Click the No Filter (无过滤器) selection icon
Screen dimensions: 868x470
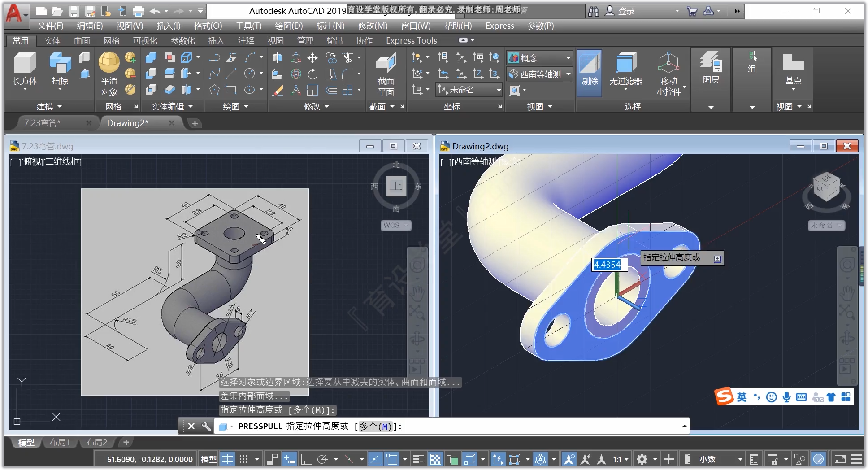[626, 62]
